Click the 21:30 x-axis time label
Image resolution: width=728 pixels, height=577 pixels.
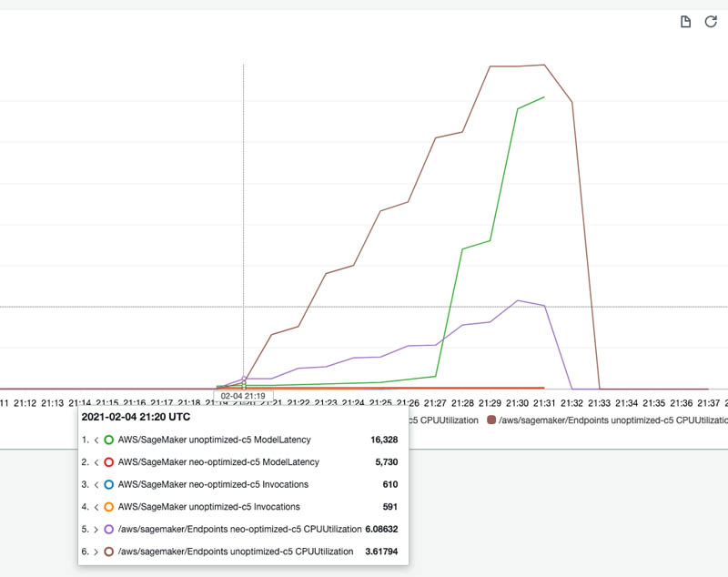[517, 403]
